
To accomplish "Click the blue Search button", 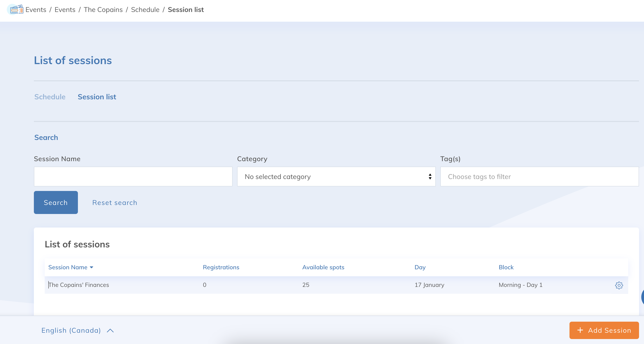I will click(56, 202).
